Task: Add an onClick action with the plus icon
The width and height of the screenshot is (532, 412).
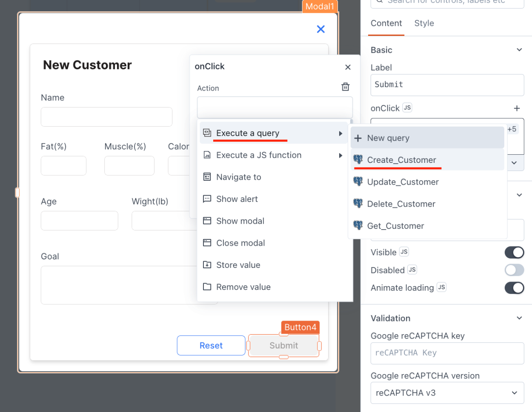Action: pyautogui.click(x=517, y=108)
